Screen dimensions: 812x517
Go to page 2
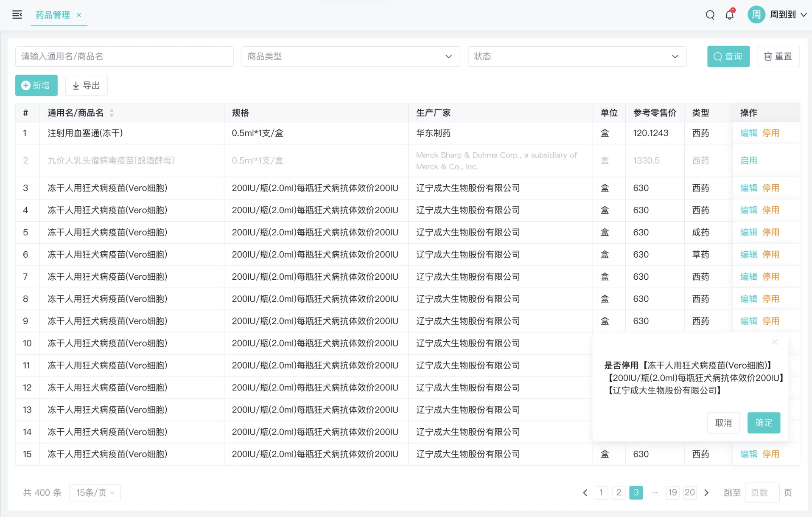pyautogui.click(x=619, y=492)
